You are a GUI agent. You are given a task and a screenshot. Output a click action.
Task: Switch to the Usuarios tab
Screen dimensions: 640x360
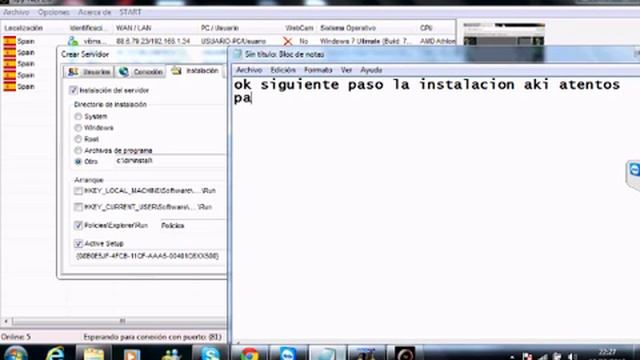pyautogui.click(x=89, y=72)
